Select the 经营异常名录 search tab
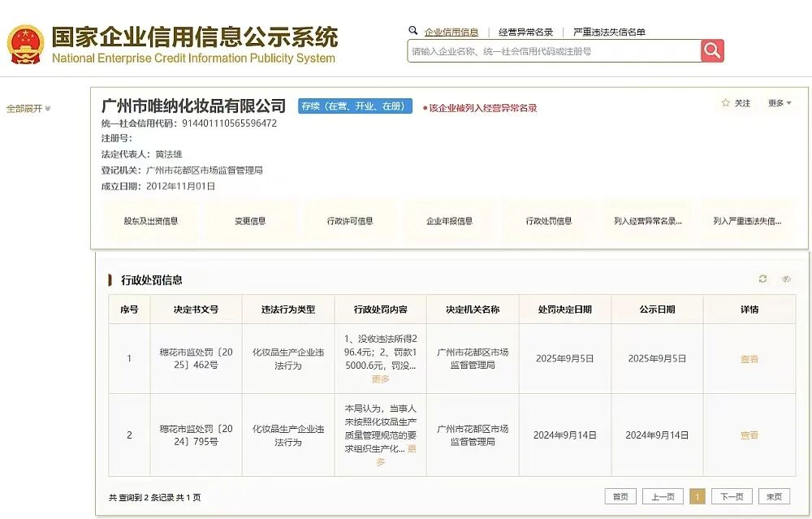812x519 pixels. 525,32
